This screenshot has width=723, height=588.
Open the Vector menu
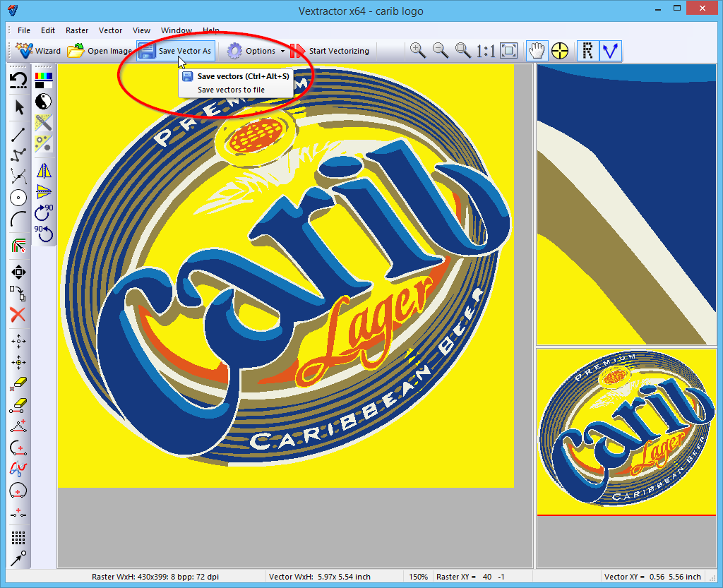110,30
